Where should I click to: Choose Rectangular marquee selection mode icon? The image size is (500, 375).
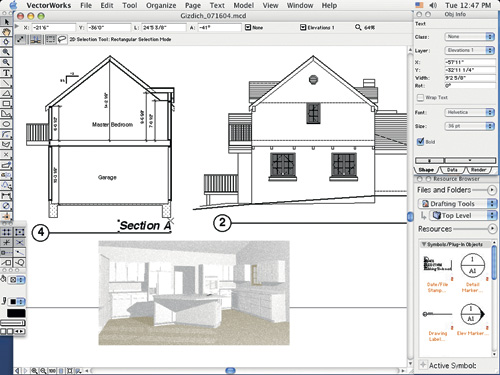[50, 39]
